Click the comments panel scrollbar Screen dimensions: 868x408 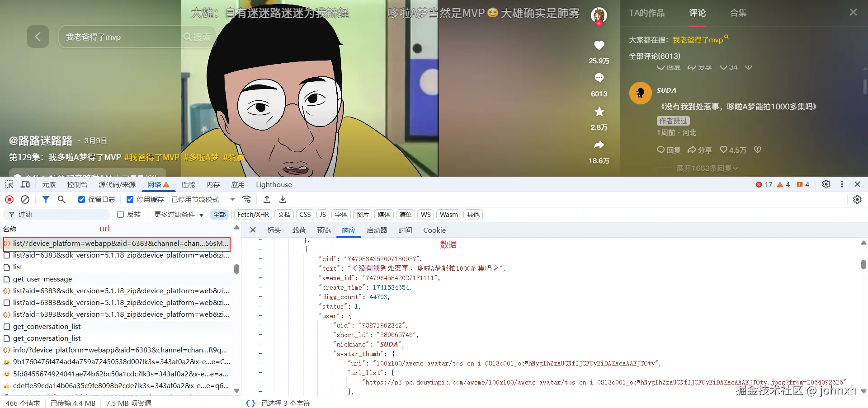(x=865, y=86)
